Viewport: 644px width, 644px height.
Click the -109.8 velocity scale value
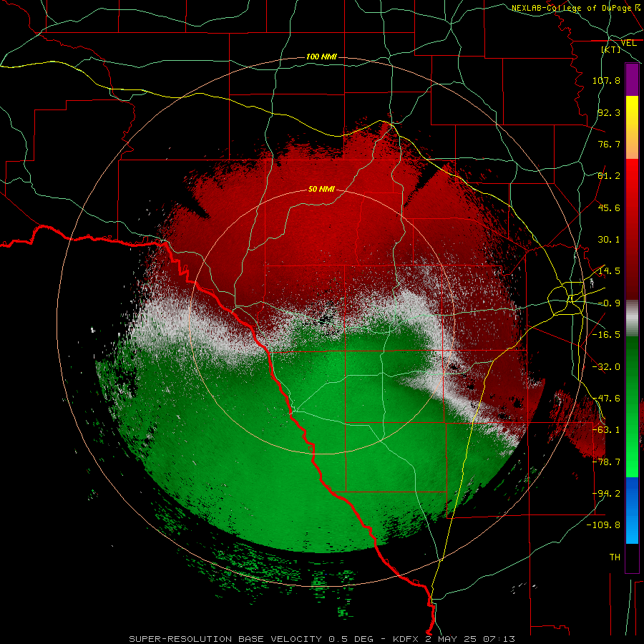click(x=604, y=525)
